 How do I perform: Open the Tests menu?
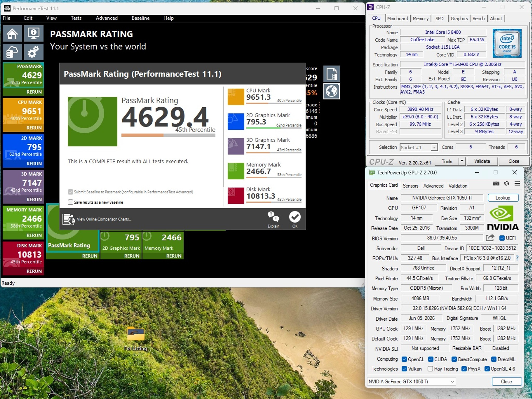[x=76, y=18]
